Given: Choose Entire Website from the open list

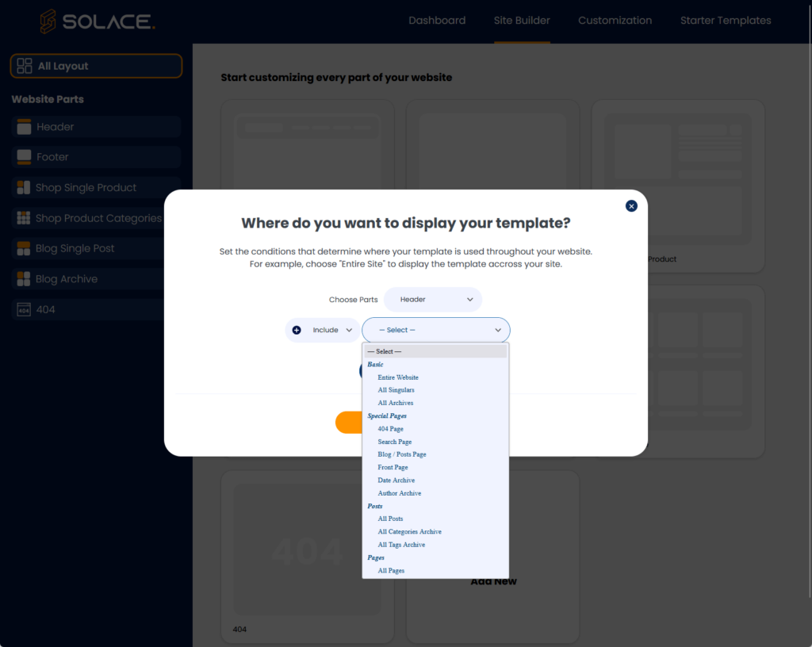Looking at the screenshot, I should (397, 377).
